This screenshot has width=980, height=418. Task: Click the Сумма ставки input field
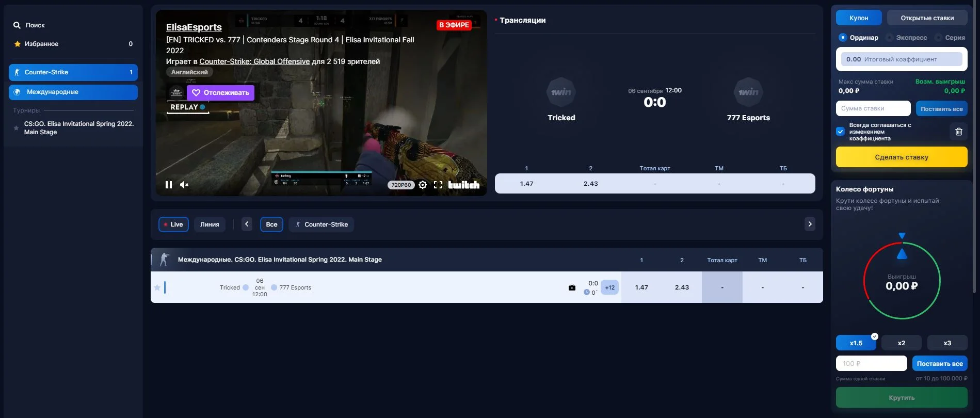[873, 108]
